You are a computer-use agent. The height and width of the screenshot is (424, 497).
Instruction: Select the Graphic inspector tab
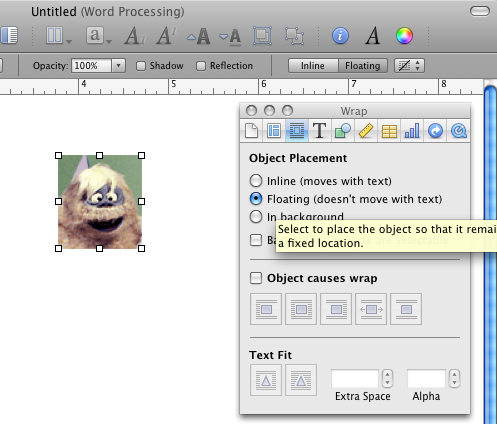tap(342, 130)
